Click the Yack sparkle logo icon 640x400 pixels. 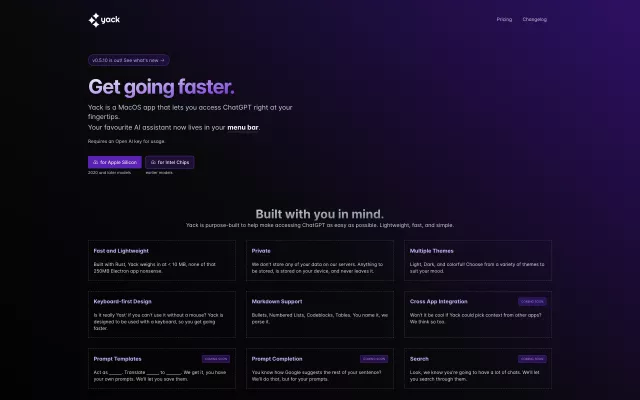(x=94, y=20)
